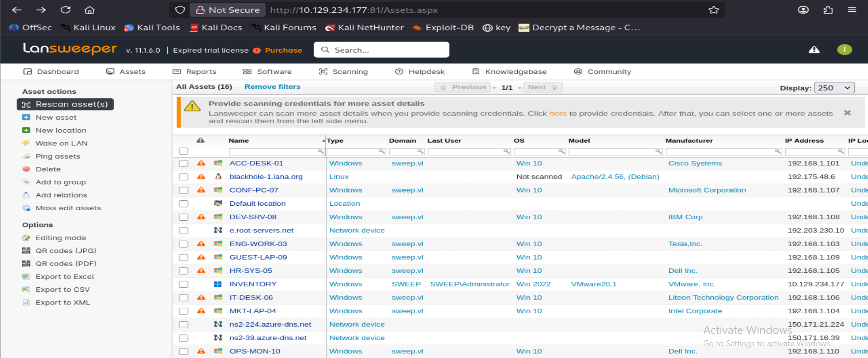Image resolution: width=868 pixels, height=358 pixels.
Task: Click the Name column filter field
Action: pos(277,151)
